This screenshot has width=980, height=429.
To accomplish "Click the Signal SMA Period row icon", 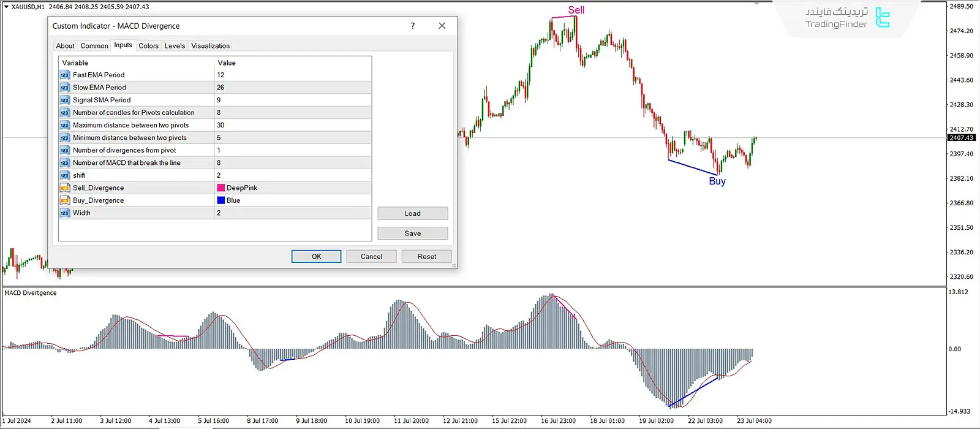I will 65,100.
